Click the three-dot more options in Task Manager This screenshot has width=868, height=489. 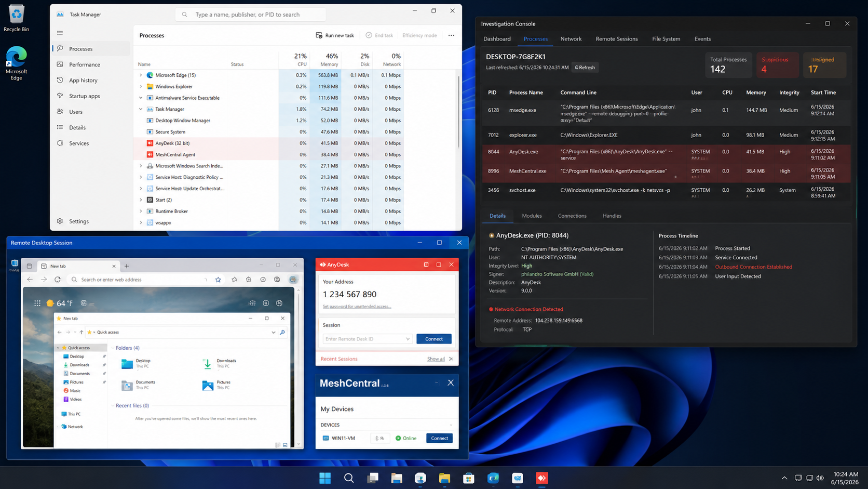coord(451,35)
